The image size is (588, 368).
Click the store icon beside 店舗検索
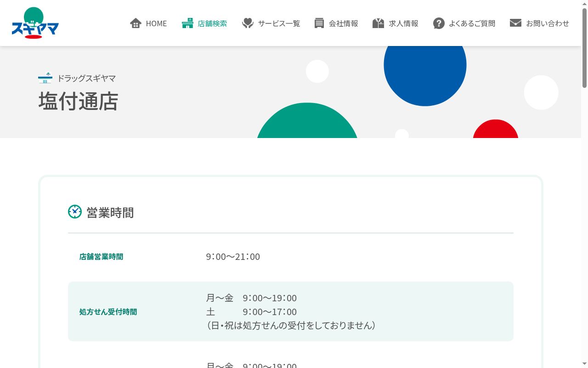pos(187,23)
